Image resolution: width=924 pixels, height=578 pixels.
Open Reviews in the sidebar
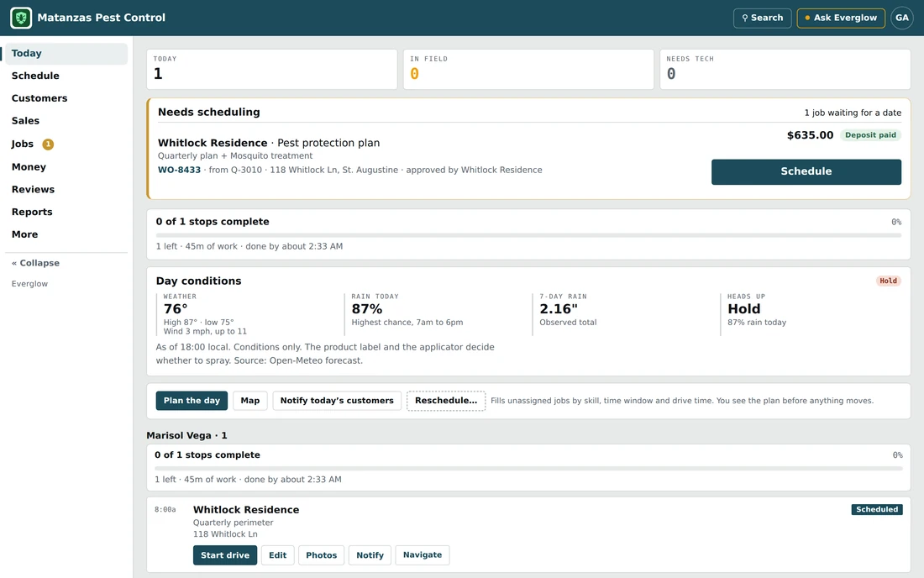66,189
